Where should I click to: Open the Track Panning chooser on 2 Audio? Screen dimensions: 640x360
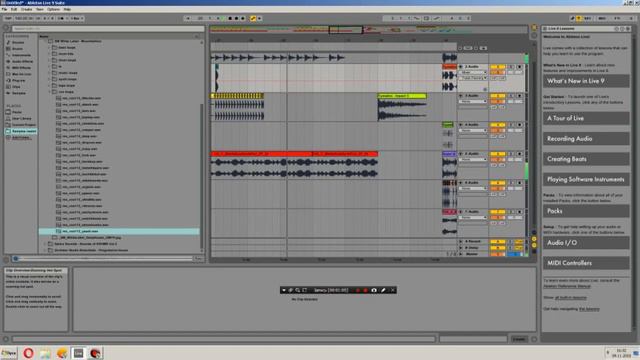click(473, 78)
